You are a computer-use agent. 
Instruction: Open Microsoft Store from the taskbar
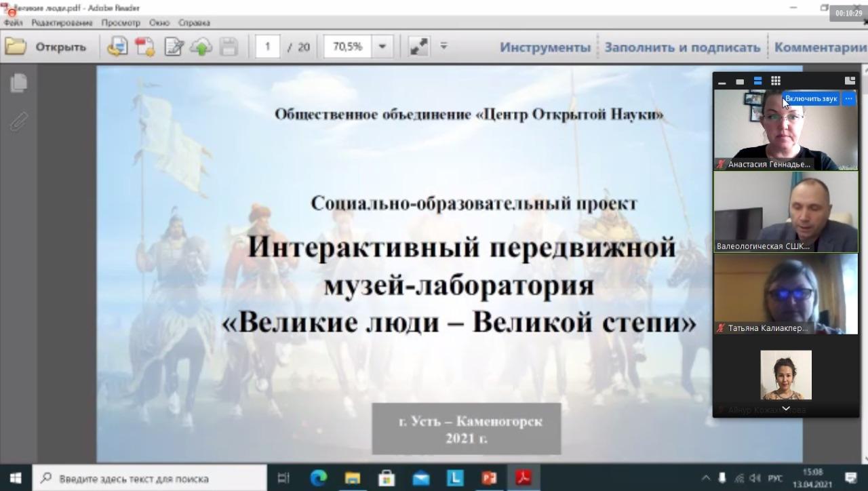click(x=387, y=478)
